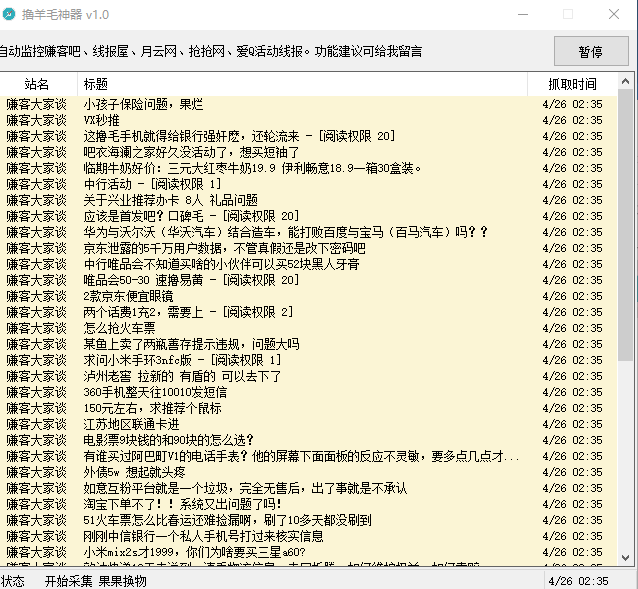Select row 江苏地区联通卡进
This screenshot has height=589, width=638.
[x=308, y=424]
